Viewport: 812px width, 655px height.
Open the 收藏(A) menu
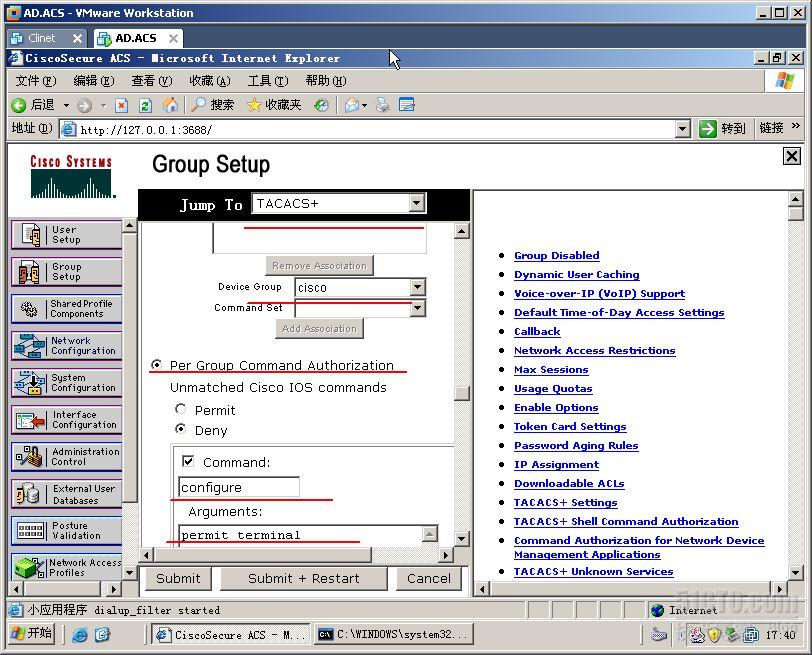click(x=210, y=81)
